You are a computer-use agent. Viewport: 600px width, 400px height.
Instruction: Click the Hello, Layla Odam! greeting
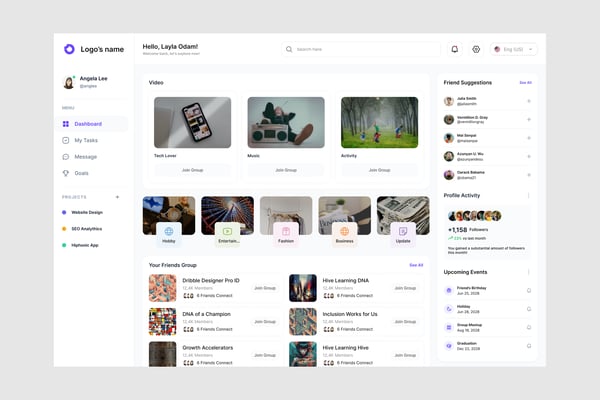click(170, 47)
